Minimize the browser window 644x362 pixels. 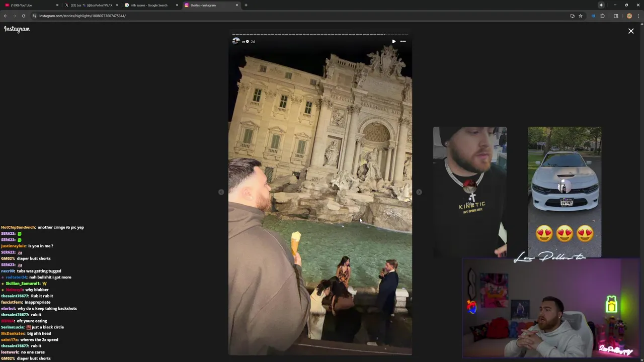615,5
